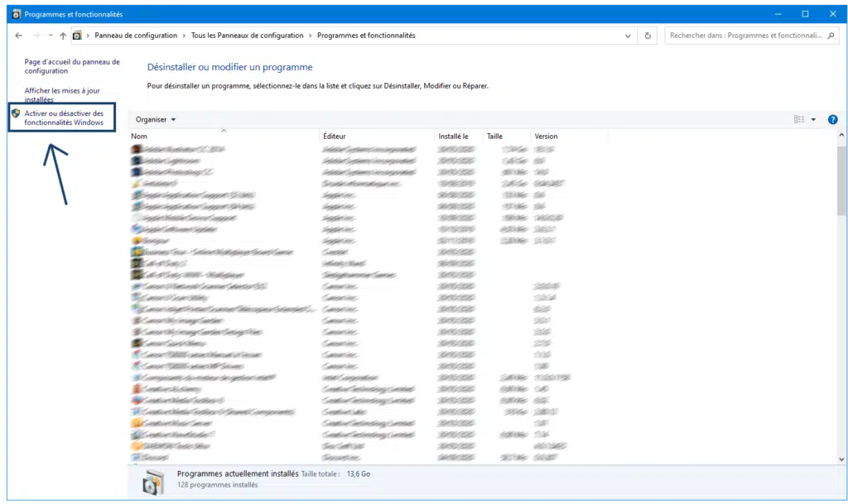Minimize the Programmes et fonctionnalités window

pos(778,14)
